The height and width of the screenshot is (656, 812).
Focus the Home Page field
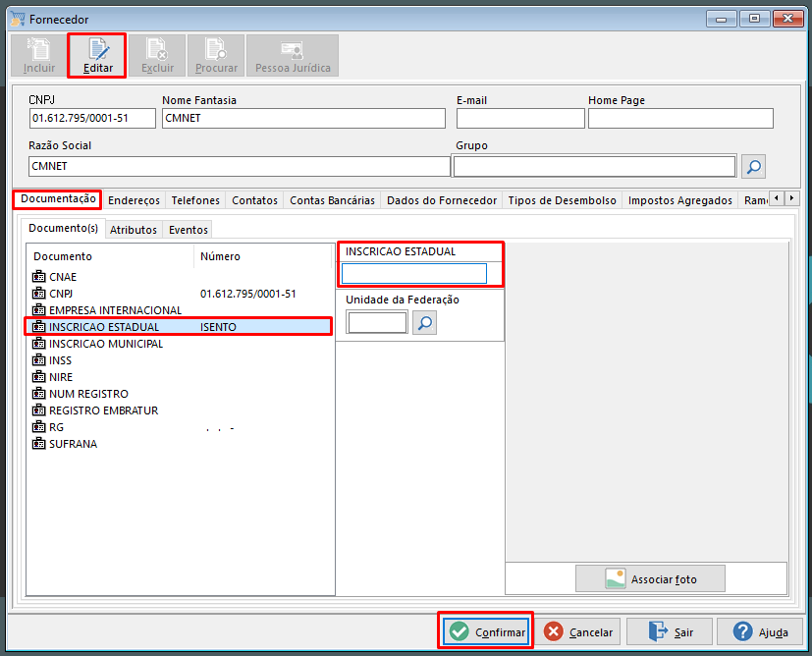(x=680, y=118)
